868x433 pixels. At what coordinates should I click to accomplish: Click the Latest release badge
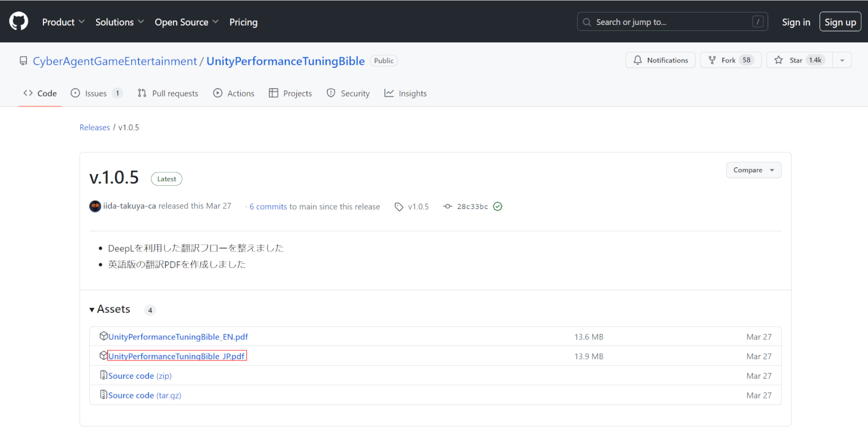coord(166,179)
